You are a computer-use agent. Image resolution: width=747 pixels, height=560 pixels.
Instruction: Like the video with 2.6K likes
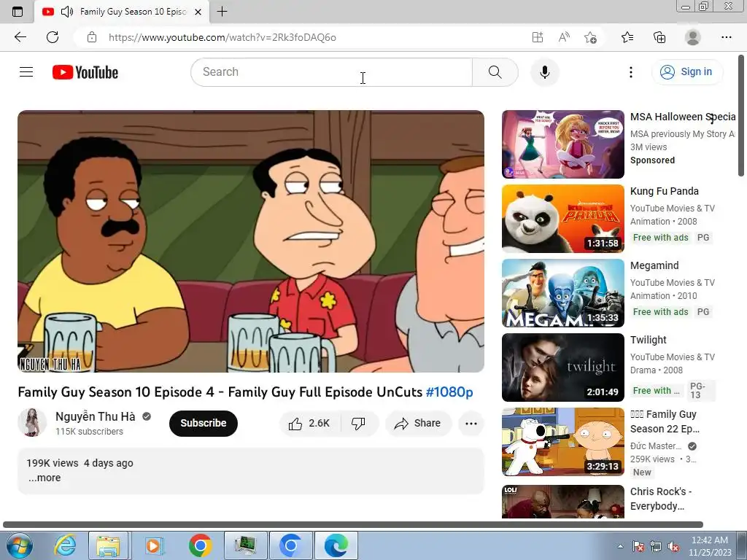pos(309,424)
